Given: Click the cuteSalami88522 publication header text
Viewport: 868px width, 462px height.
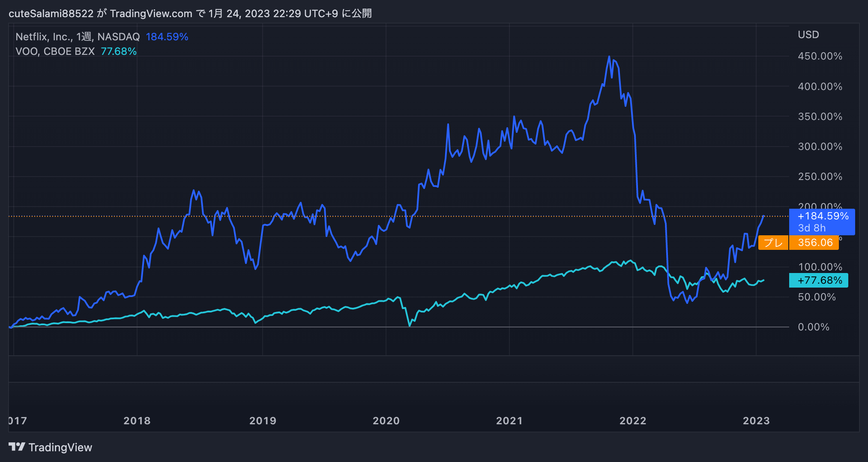Looking at the screenshot, I should click(190, 14).
